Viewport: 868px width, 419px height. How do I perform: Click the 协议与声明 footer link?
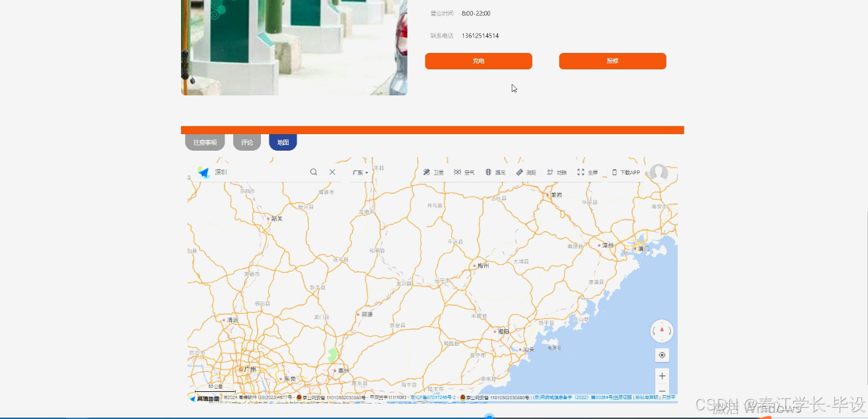click(x=647, y=398)
